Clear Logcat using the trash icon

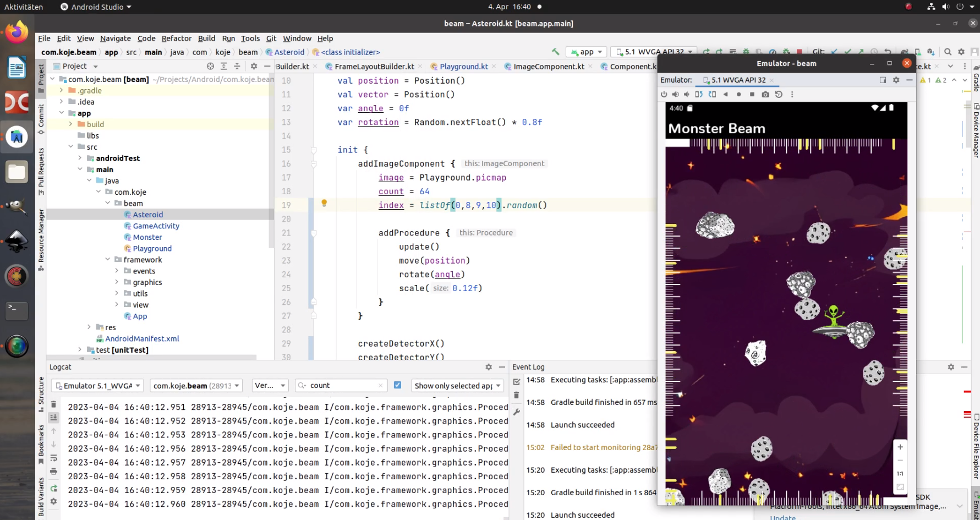53,404
